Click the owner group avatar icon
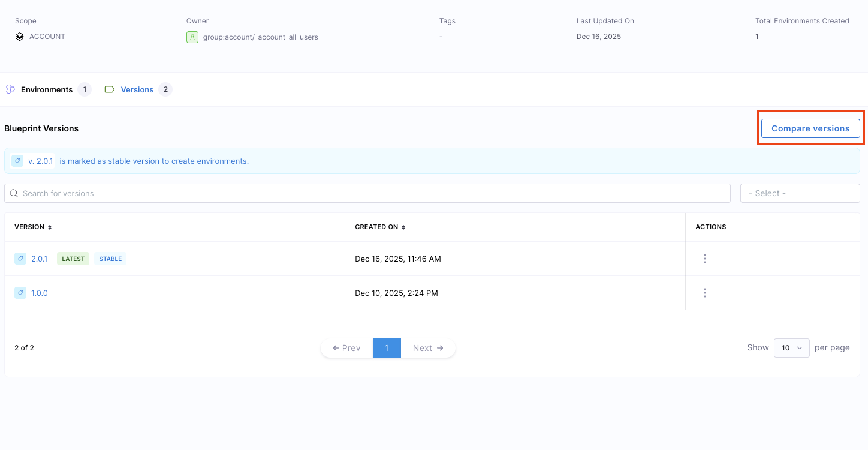 point(192,37)
